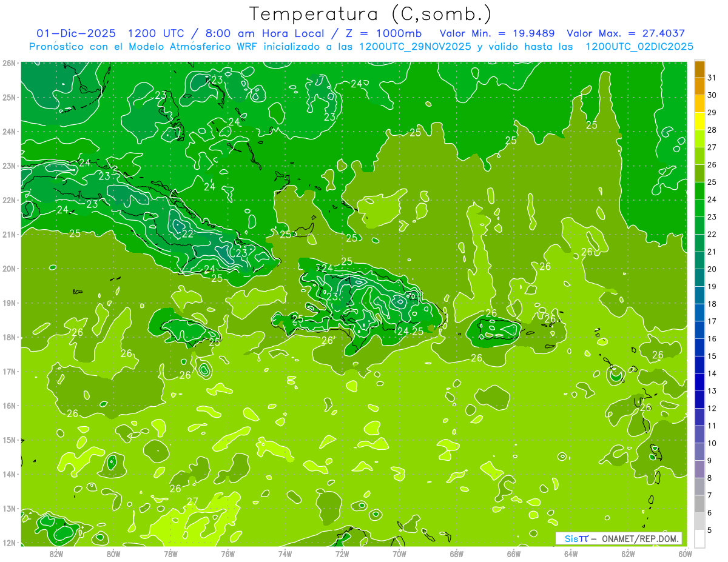Click the "62W" longitude axis label
This screenshot has width=728, height=562.
(x=628, y=553)
